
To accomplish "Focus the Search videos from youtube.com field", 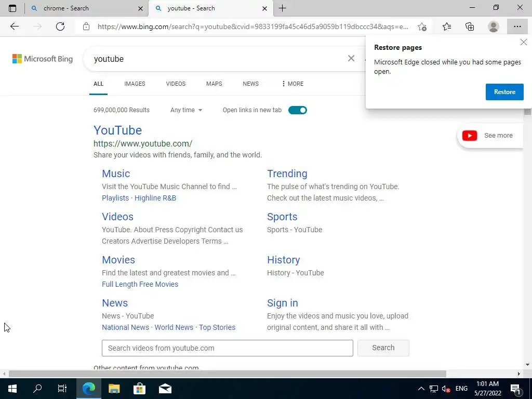I will tap(228, 348).
